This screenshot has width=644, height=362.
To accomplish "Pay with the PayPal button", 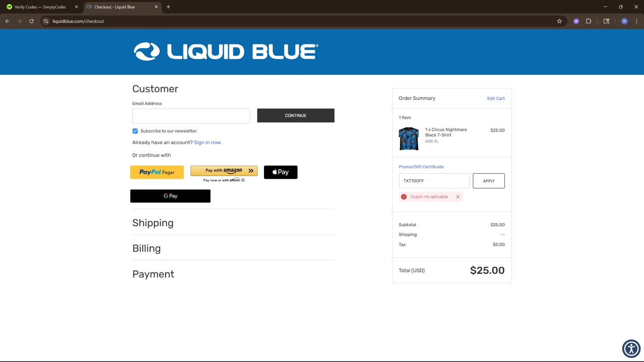I will pyautogui.click(x=157, y=172).
